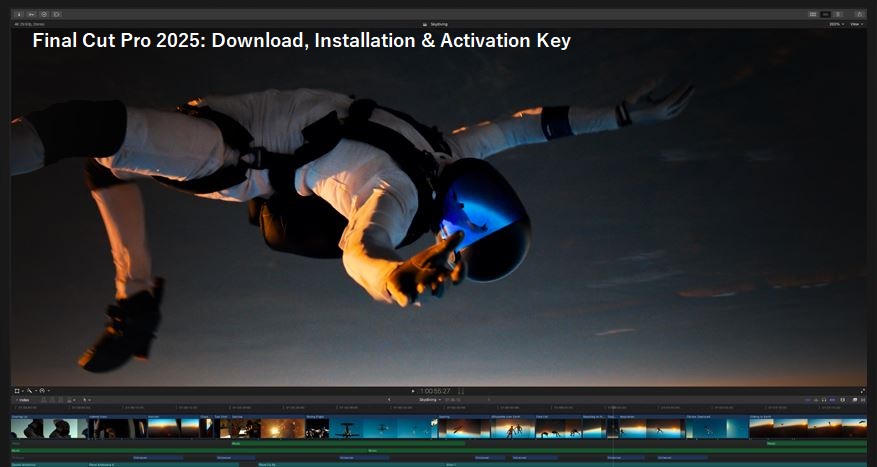Screen dimensions: 877x467
Task: Open the Retime speed pop-up menu
Action: [x=44, y=390]
